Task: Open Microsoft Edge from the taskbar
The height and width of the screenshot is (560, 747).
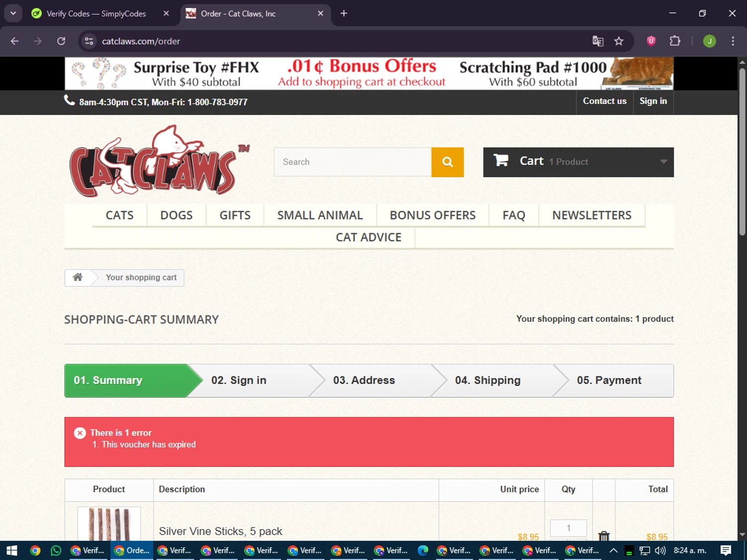Action: click(x=423, y=551)
